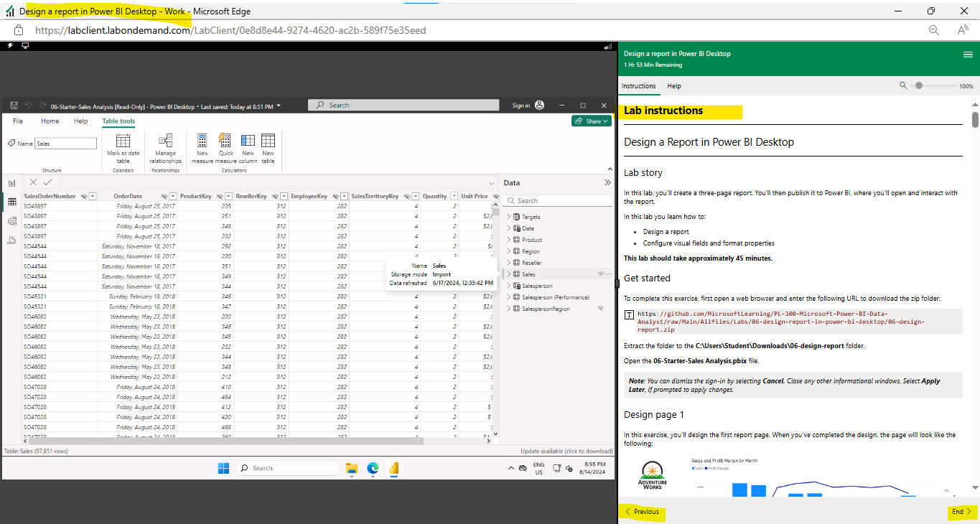Toggle visibility of the Sales table
The width and height of the screenshot is (980, 524).
(600, 274)
